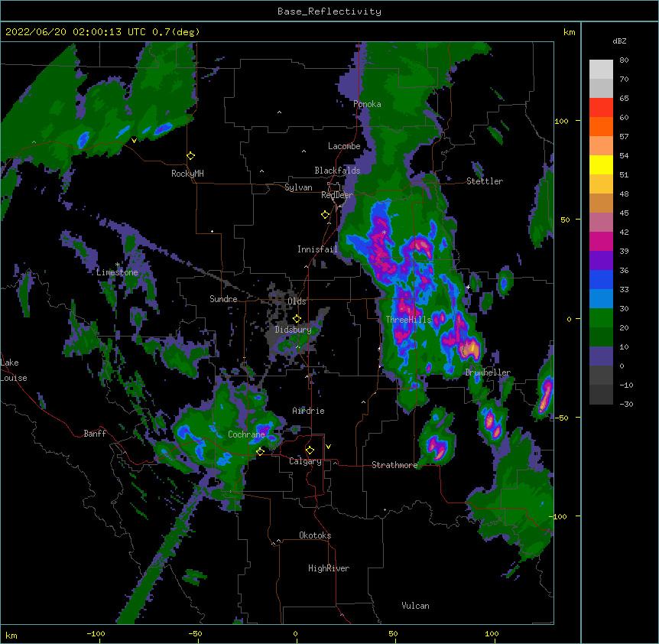Click the blue 36 dBZ legend swatch

pyautogui.click(x=601, y=279)
